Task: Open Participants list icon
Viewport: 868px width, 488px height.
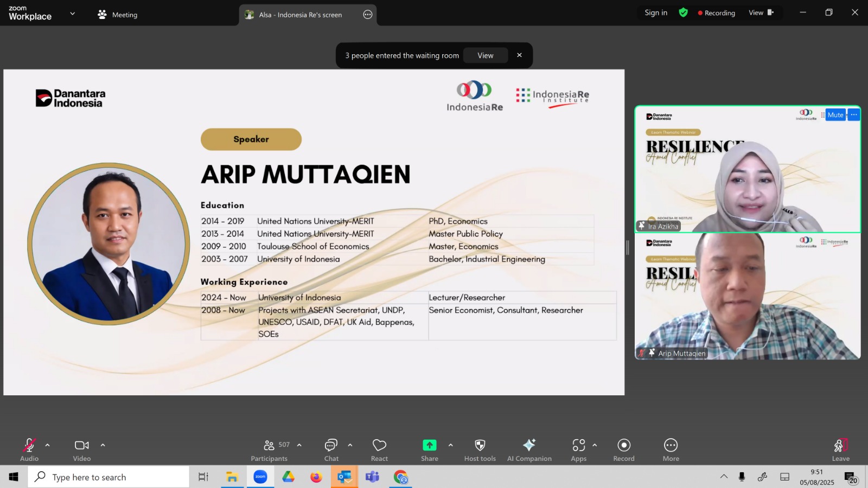Action: tap(269, 445)
